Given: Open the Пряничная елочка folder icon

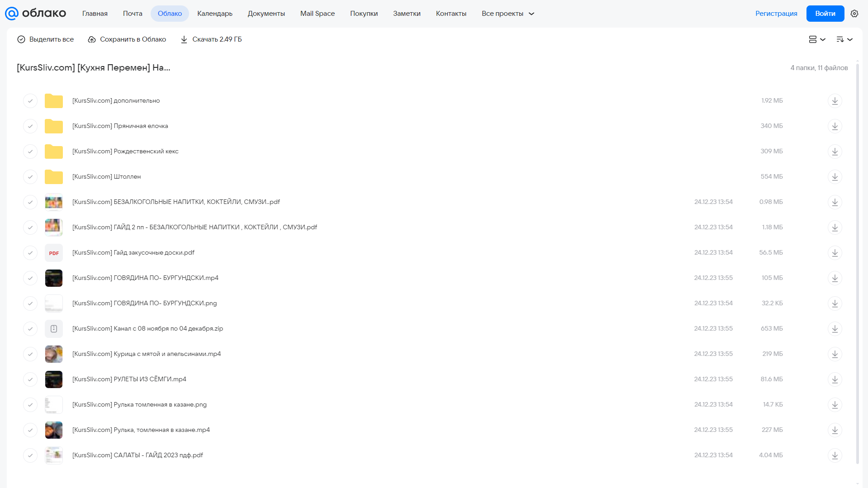Looking at the screenshot, I should tap(54, 126).
